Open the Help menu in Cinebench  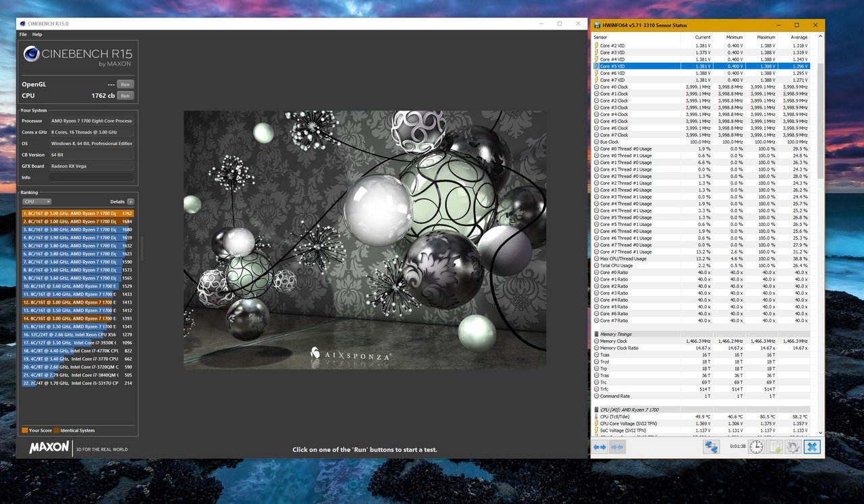click(37, 34)
